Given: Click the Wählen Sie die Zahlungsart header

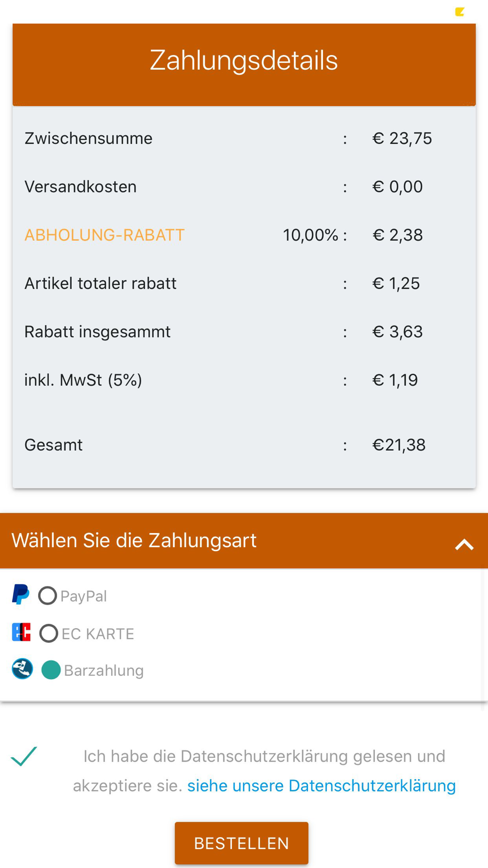Looking at the screenshot, I should coord(134,540).
